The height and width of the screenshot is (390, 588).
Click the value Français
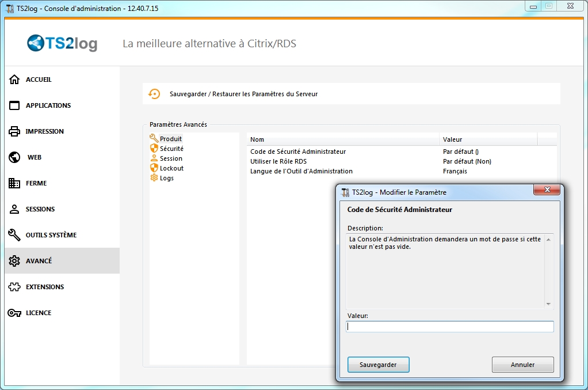[x=455, y=171]
